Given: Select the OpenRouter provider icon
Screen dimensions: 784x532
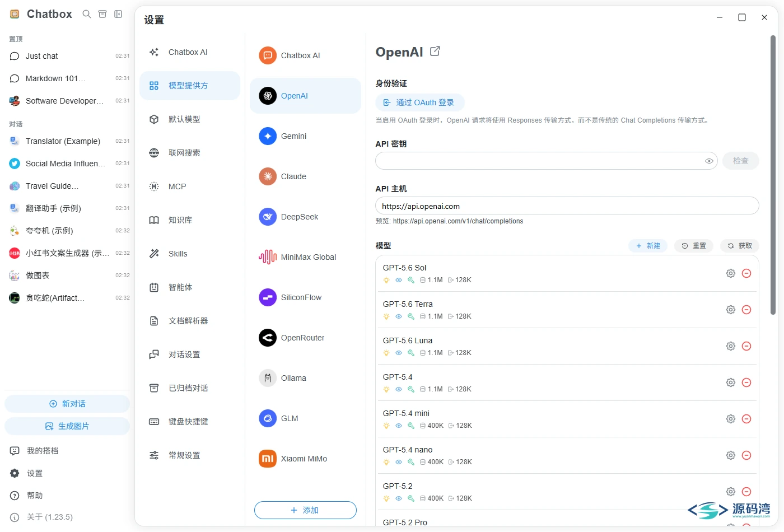Looking at the screenshot, I should click(x=268, y=338).
